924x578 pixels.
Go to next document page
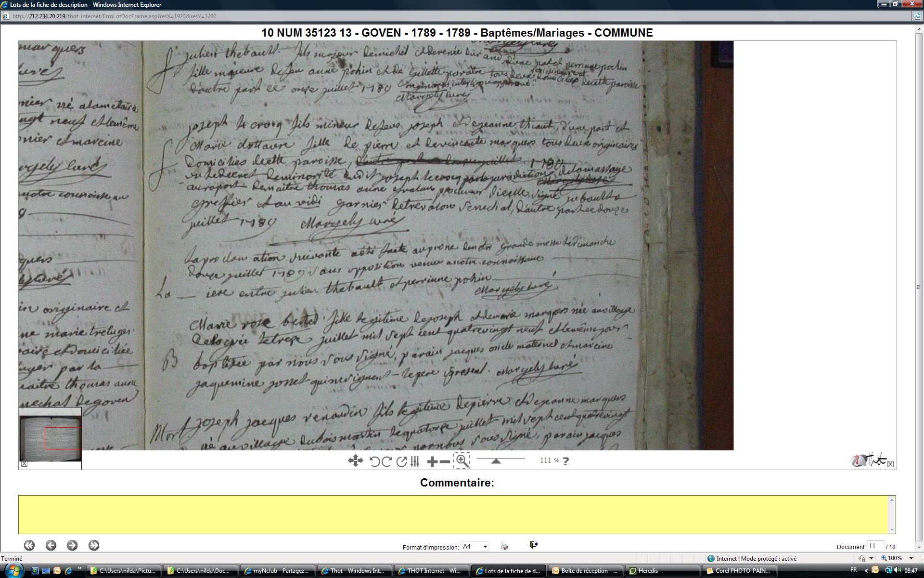(x=72, y=545)
